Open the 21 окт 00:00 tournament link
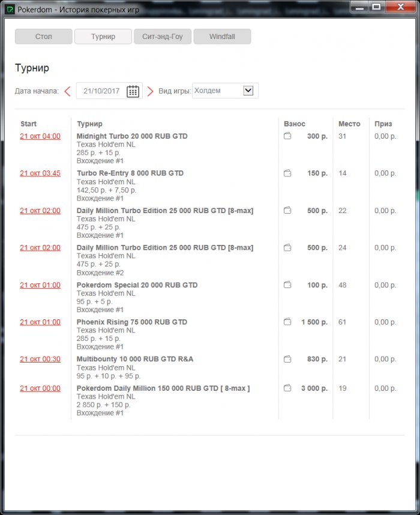The height and width of the screenshot is (515, 420). [40, 388]
